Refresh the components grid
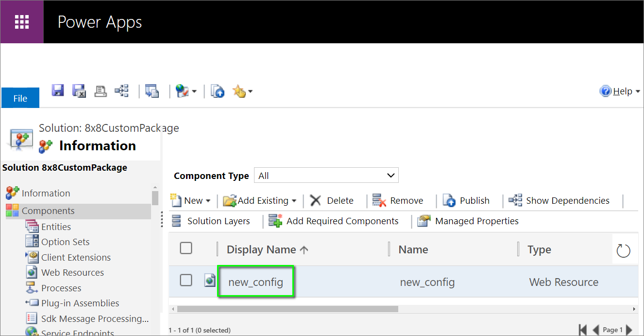Image resolution: width=644 pixels, height=336 pixels. point(623,250)
